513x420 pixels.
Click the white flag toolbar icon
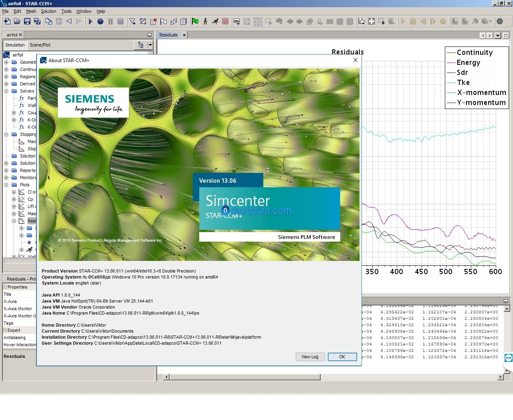(164, 21)
